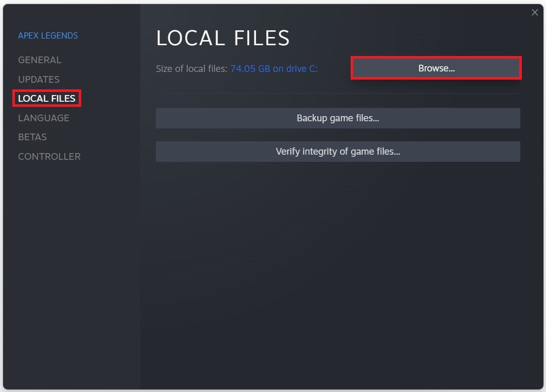Verify integrity of game files
Viewport: 546px width, 392px height.
coord(338,152)
